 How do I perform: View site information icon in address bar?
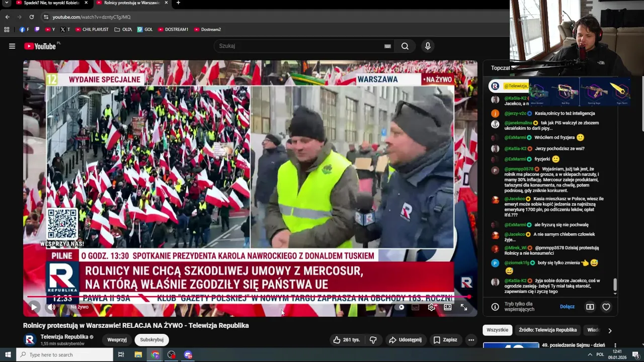(x=46, y=17)
